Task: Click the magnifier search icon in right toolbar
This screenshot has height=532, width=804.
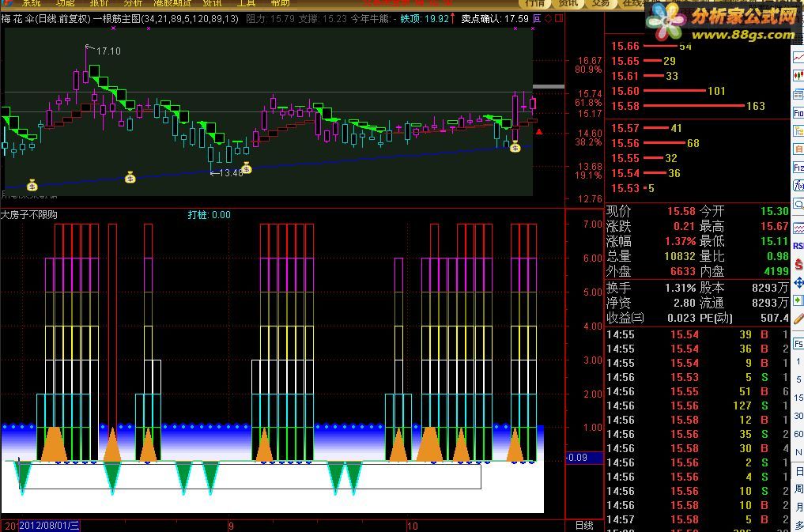Action: coord(798,204)
